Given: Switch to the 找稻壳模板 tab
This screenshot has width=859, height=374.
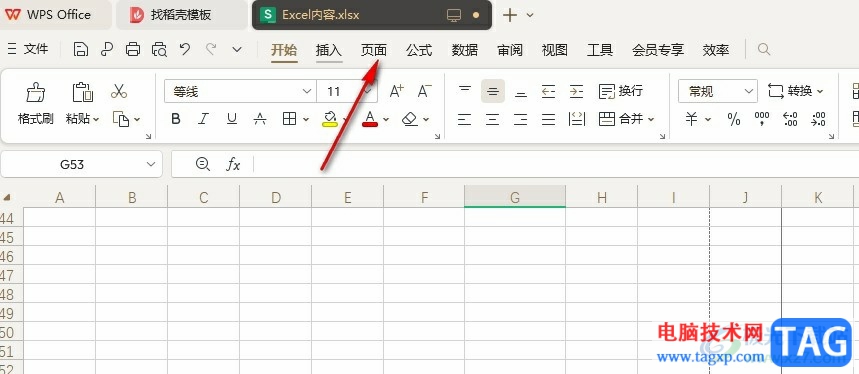Looking at the screenshot, I should [181, 15].
